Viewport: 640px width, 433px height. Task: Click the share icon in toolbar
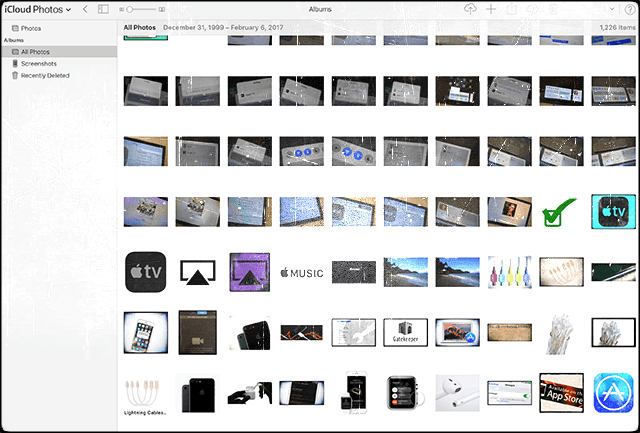click(510, 9)
